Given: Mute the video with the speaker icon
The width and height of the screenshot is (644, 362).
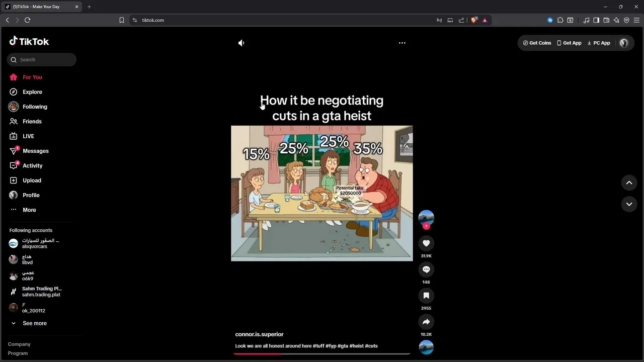Looking at the screenshot, I should coord(242,43).
